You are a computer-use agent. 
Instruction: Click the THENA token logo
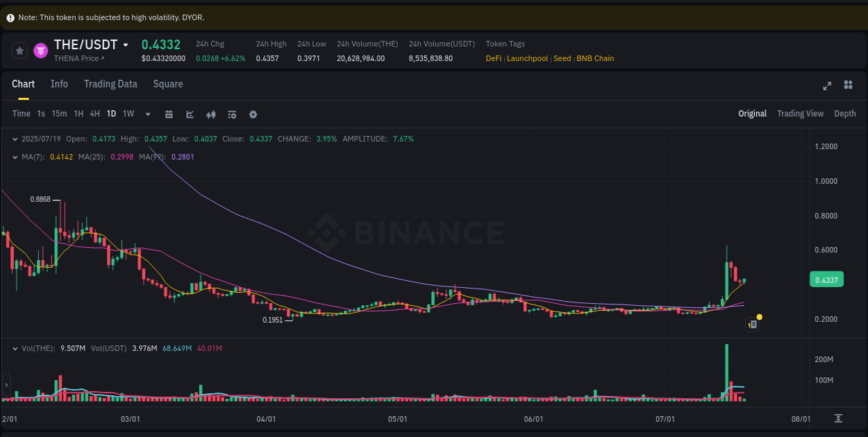pyautogui.click(x=40, y=50)
